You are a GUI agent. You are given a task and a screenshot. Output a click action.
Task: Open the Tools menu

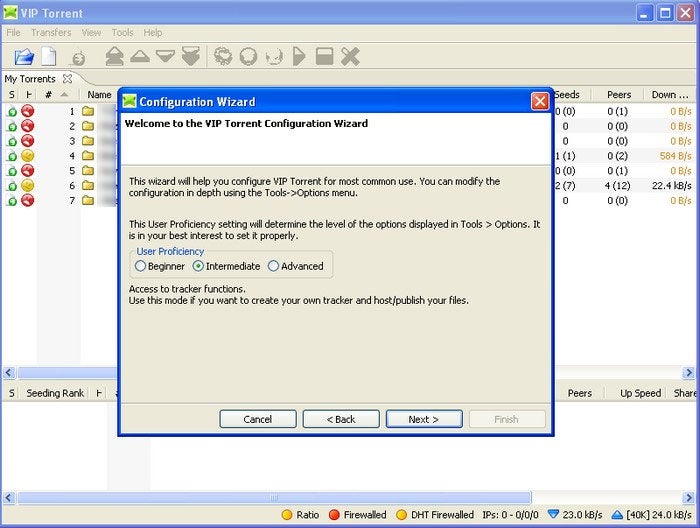[122, 33]
